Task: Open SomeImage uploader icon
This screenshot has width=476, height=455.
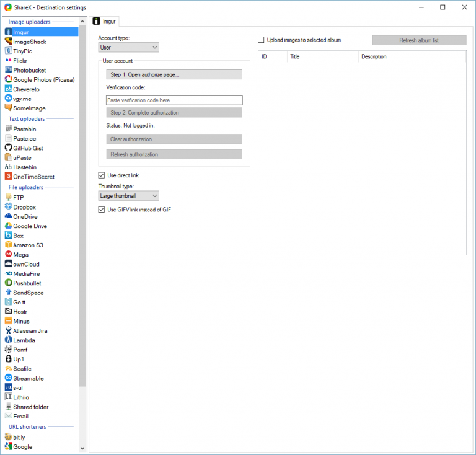Action: click(x=9, y=108)
